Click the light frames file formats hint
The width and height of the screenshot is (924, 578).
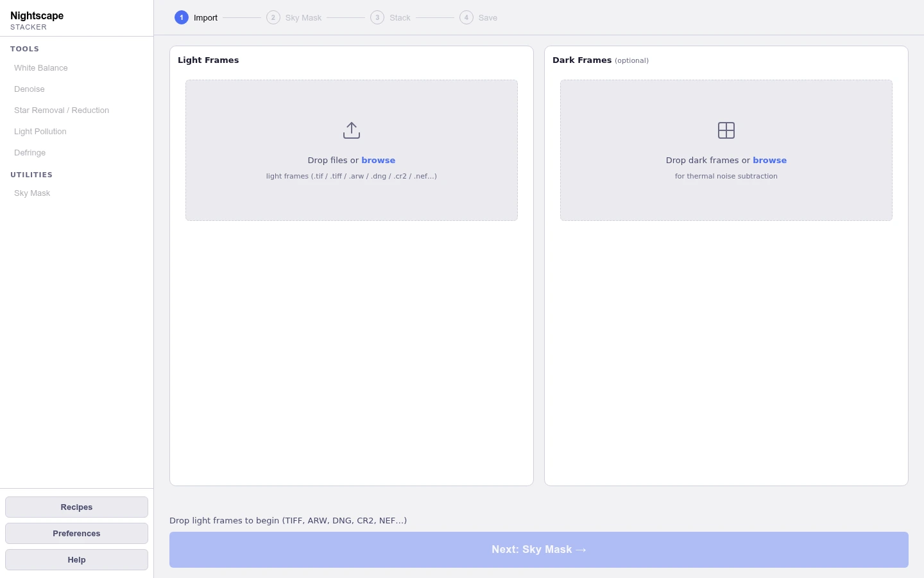click(352, 177)
